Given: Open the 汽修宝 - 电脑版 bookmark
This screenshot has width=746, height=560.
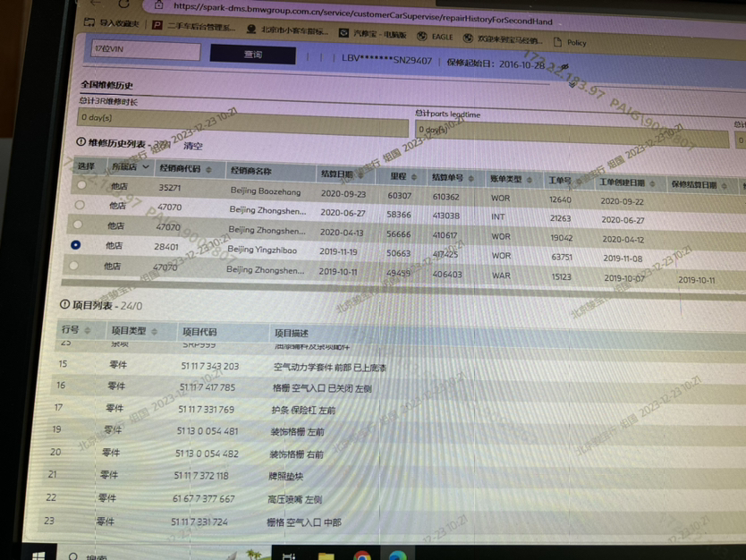Looking at the screenshot, I should [373, 34].
